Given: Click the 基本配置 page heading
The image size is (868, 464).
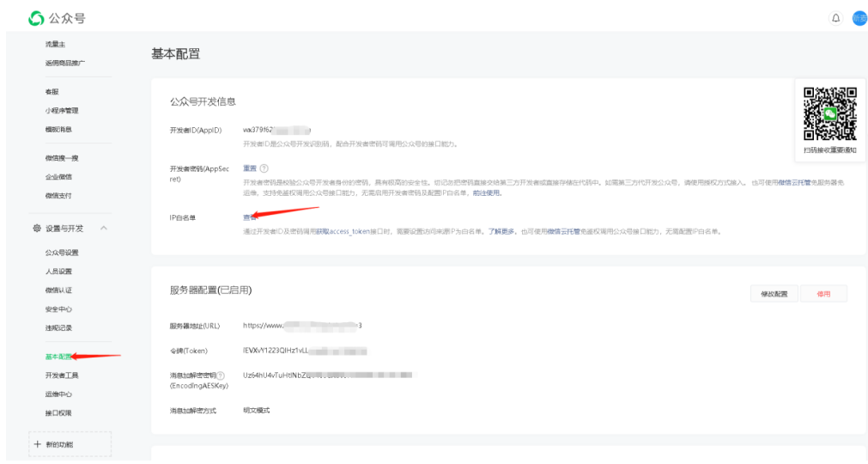Looking at the screenshot, I should (175, 54).
